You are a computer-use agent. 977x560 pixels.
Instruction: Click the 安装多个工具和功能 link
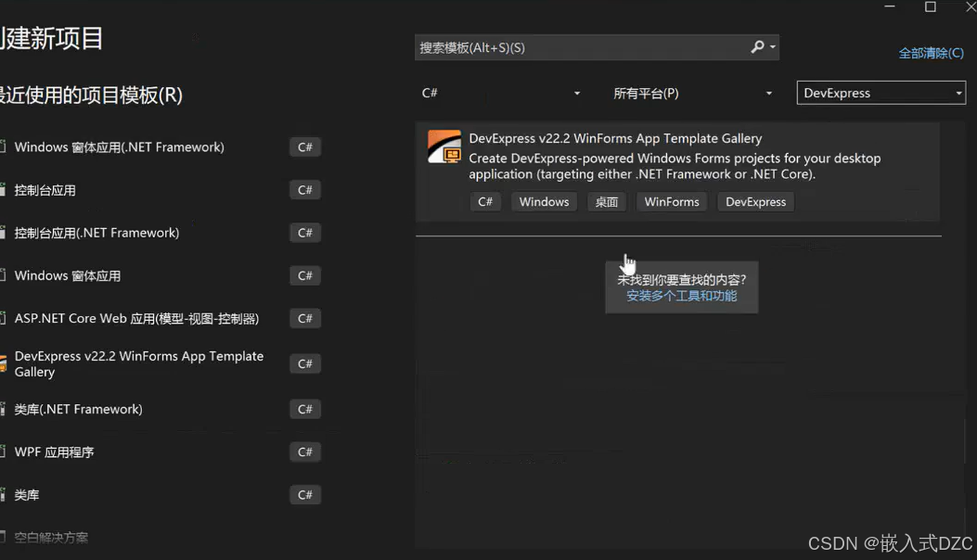point(682,296)
